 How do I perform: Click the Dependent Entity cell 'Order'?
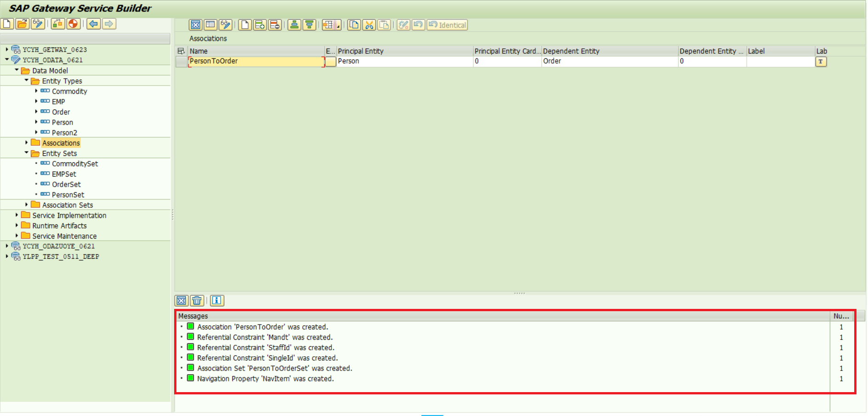pyautogui.click(x=610, y=61)
